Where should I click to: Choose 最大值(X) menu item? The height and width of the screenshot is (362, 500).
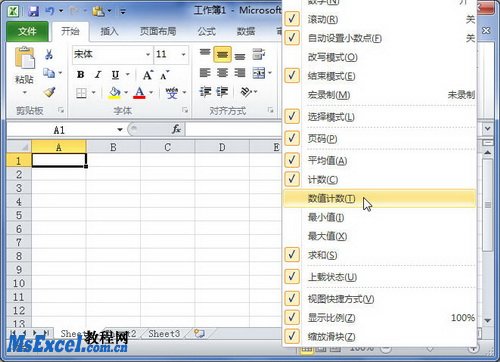(379, 236)
